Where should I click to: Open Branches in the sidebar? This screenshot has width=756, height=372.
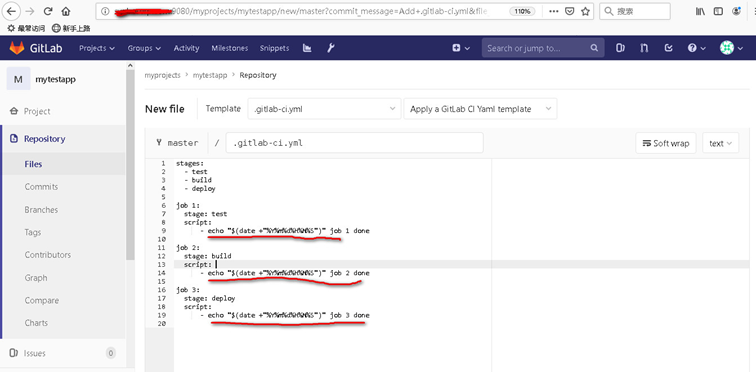41,210
